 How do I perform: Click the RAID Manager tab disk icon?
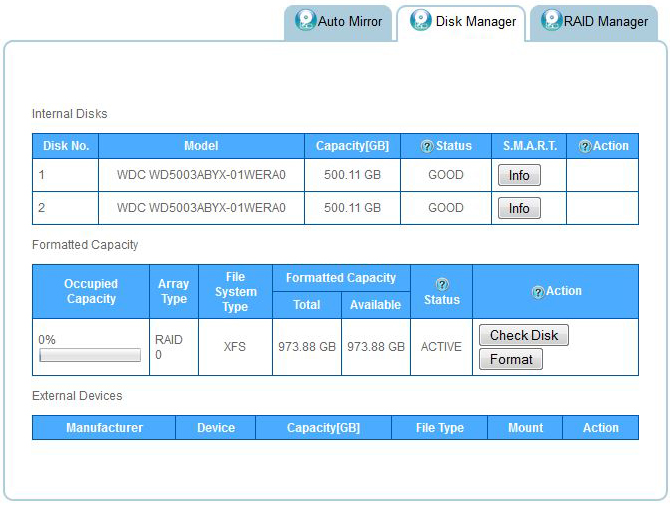click(552, 20)
